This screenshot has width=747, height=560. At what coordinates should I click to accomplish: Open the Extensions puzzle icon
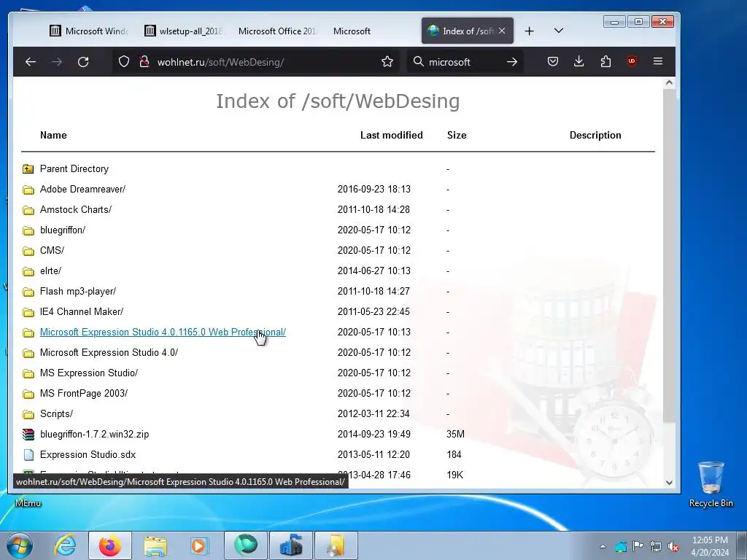605,61
